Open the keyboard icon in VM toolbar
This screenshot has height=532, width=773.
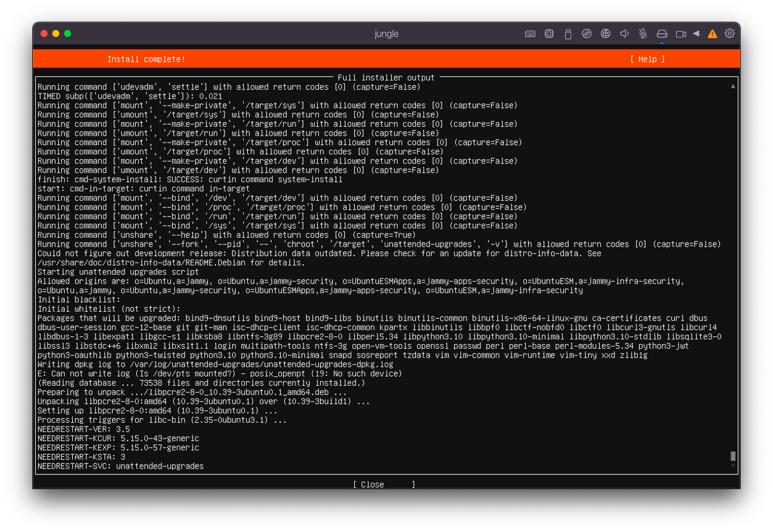coord(530,34)
